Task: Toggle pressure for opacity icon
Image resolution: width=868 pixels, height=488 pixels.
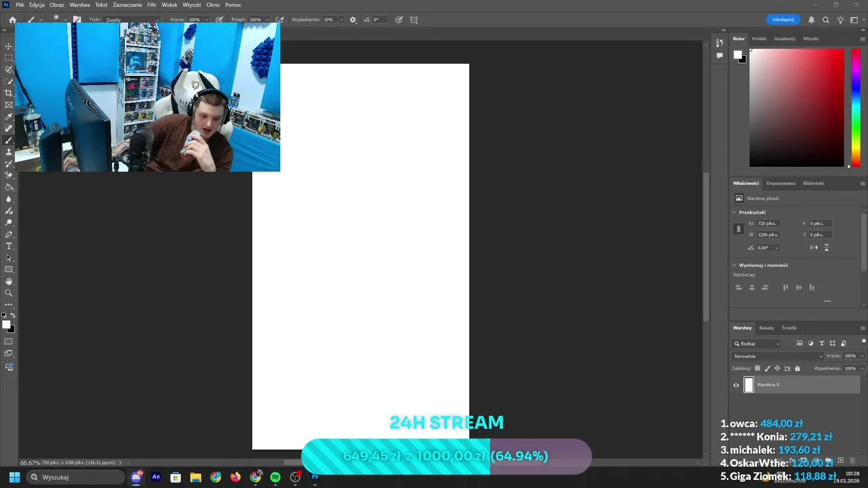Action: (x=219, y=20)
